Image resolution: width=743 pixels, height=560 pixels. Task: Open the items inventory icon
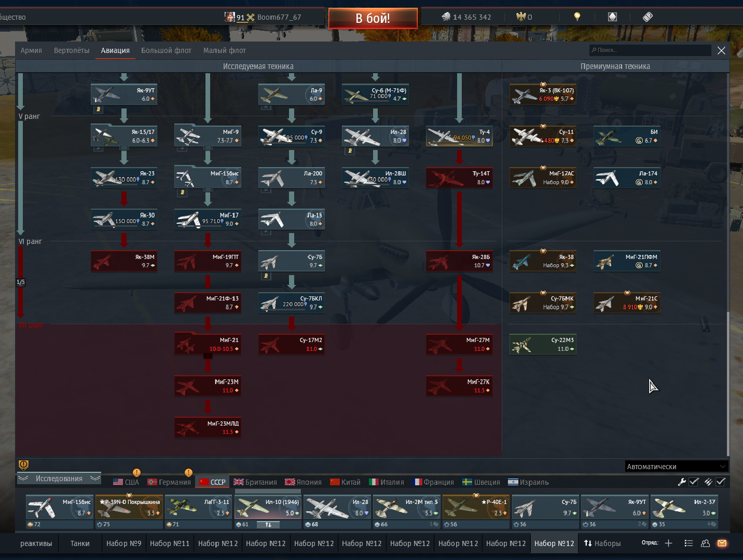coord(612,17)
